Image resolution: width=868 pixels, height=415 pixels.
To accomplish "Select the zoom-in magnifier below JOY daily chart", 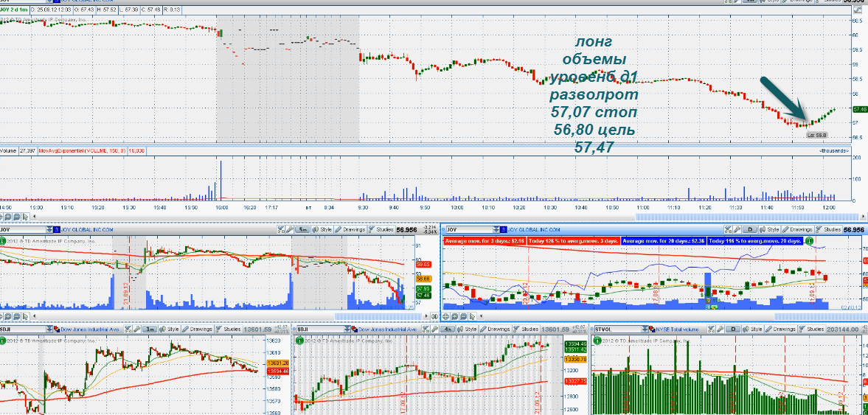I will point(454,316).
